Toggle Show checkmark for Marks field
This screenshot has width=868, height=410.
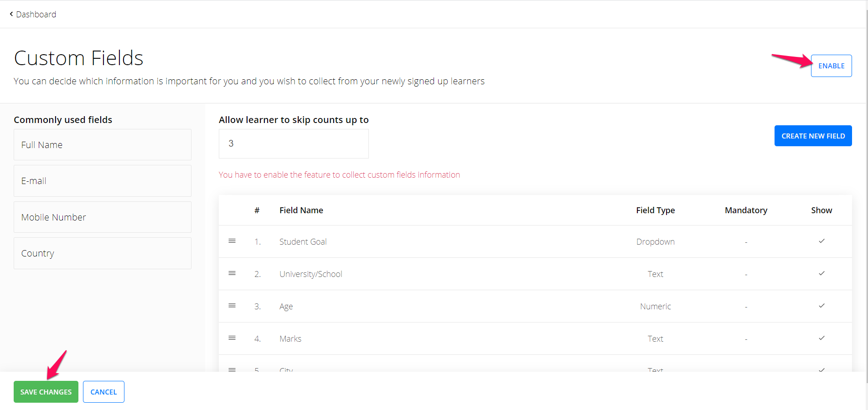click(x=821, y=338)
